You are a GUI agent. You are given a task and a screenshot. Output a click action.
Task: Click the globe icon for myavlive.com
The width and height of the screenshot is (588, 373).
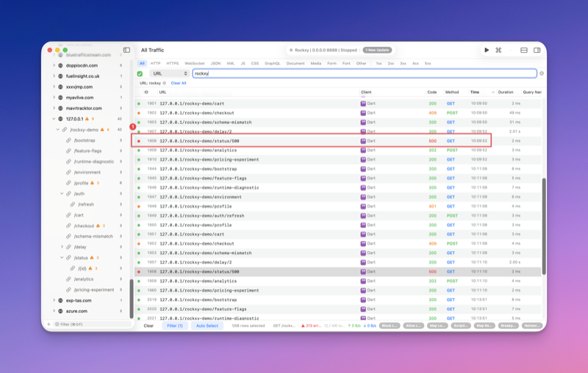61,98
